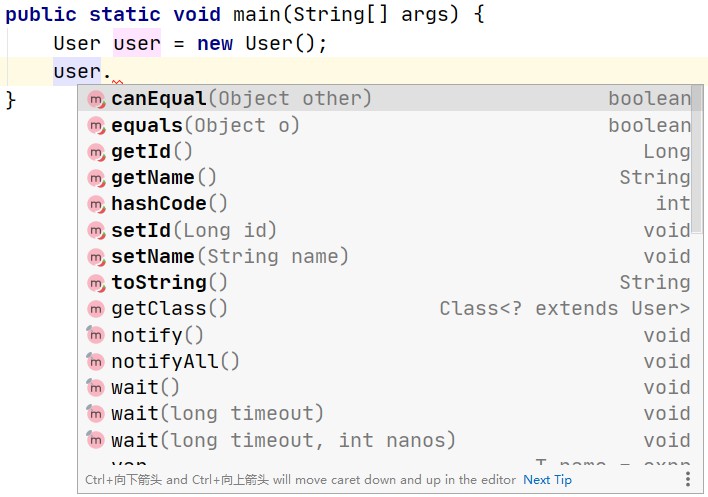Click the User class name in declaration
The image size is (708, 497).
(x=77, y=45)
